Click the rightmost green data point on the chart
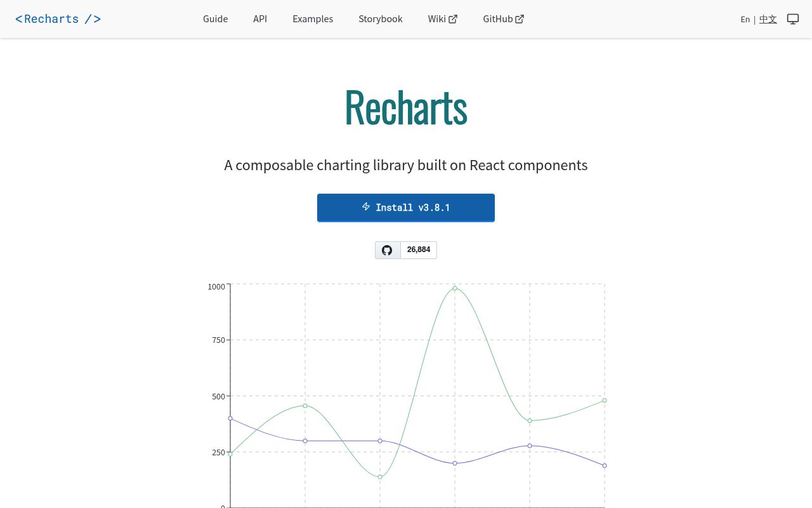The width and height of the screenshot is (812, 508). 604,401
